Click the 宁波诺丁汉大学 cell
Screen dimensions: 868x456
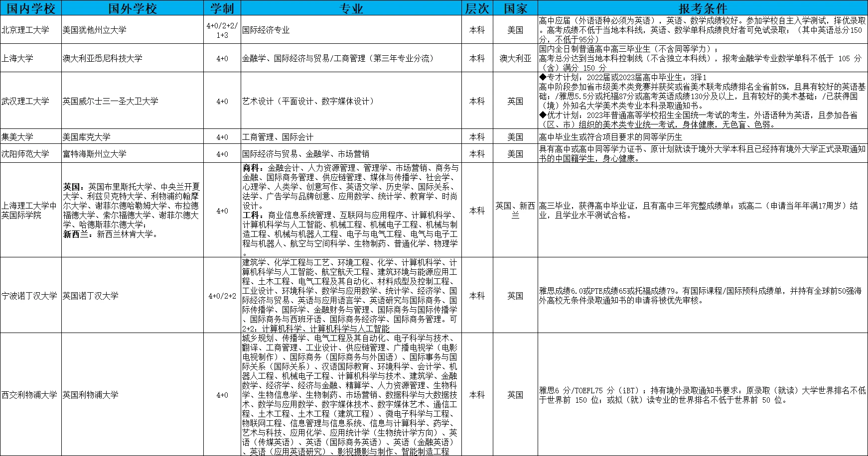point(29,296)
